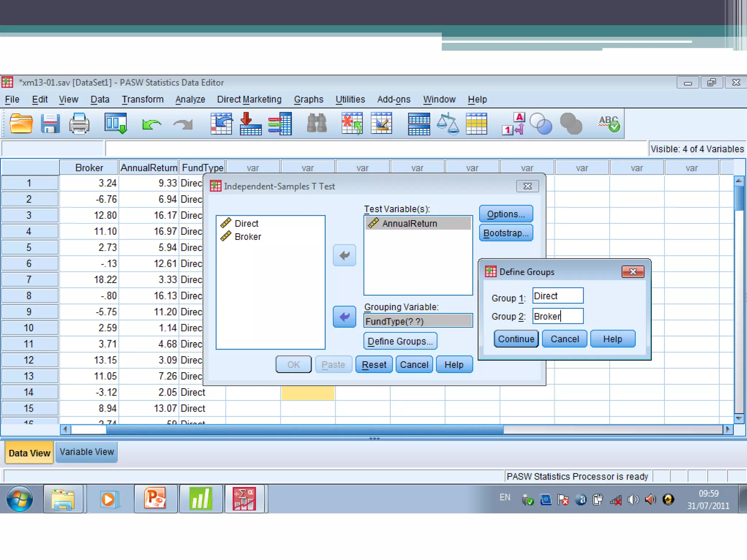Click the FundType(? ?) grouping variable field

tap(418, 321)
